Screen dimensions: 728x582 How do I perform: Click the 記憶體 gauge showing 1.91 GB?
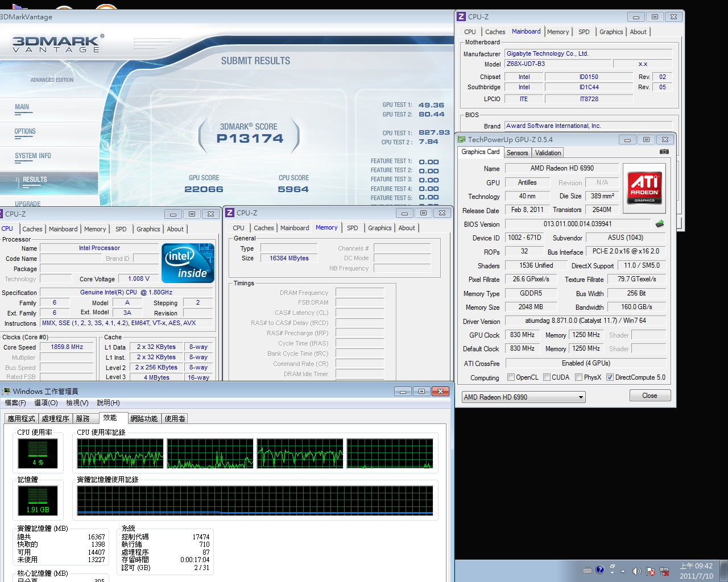click(38, 500)
